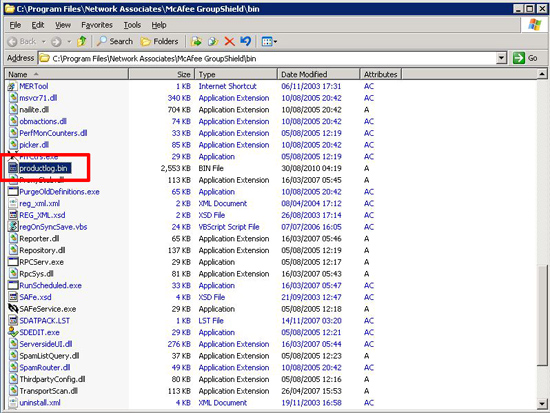Open the Favorites menu

coord(97,25)
